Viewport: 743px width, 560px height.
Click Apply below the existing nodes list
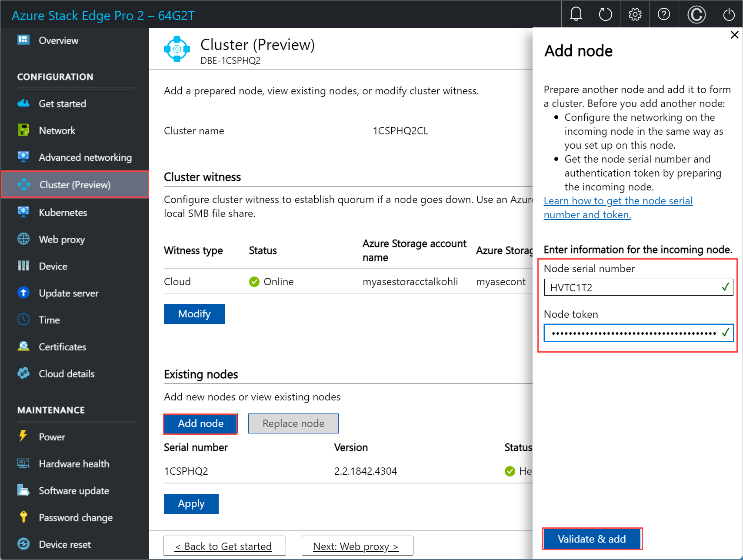[x=191, y=503]
